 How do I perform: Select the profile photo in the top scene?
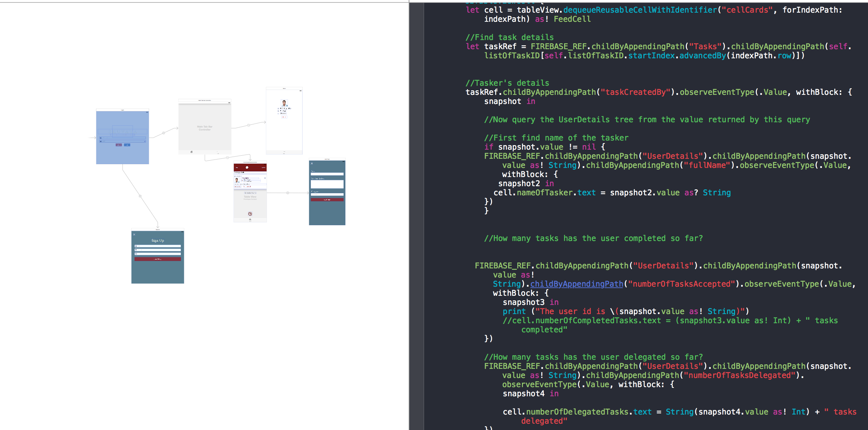point(284,103)
